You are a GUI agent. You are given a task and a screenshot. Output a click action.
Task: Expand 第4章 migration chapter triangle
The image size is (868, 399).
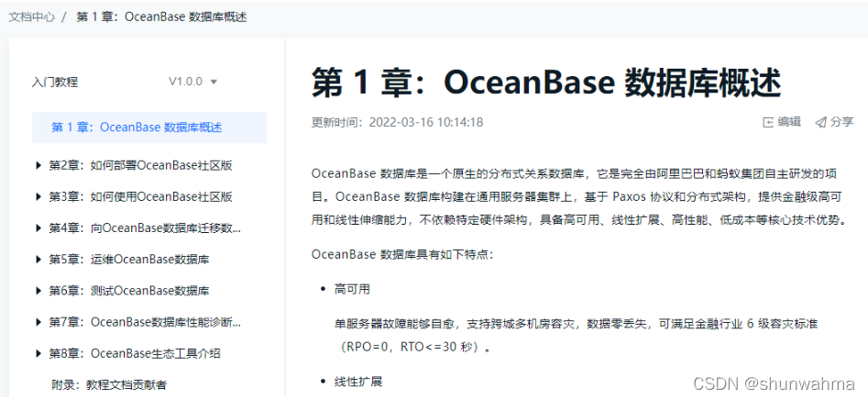pyautogui.click(x=38, y=227)
